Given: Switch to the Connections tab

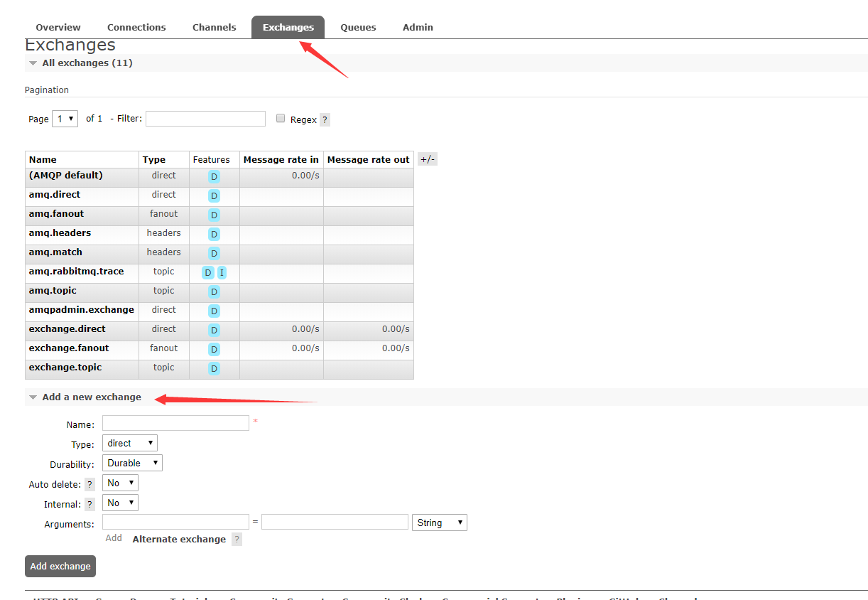Looking at the screenshot, I should 136,28.
